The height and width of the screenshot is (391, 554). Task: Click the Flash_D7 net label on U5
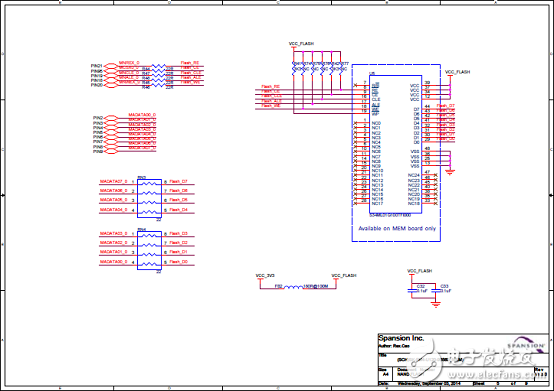pos(446,106)
